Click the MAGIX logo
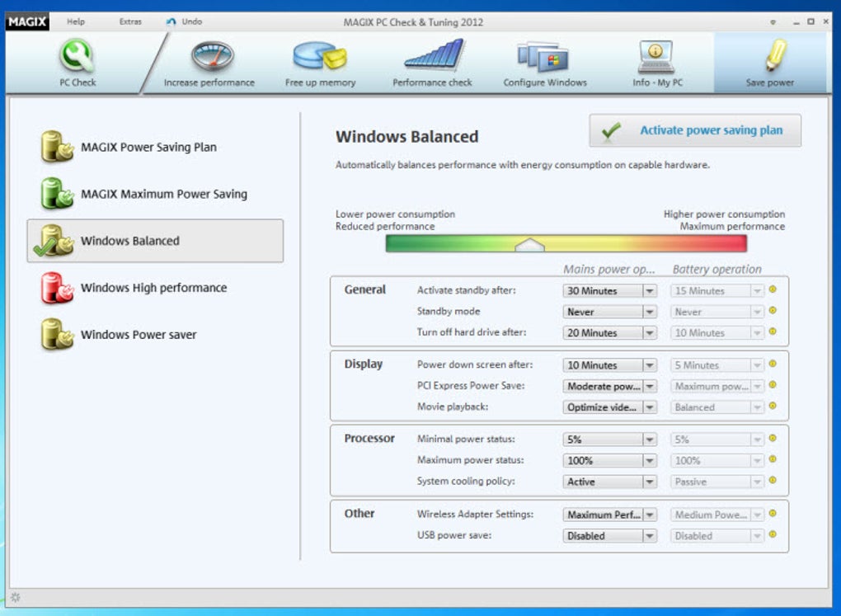 coord(27,22)
